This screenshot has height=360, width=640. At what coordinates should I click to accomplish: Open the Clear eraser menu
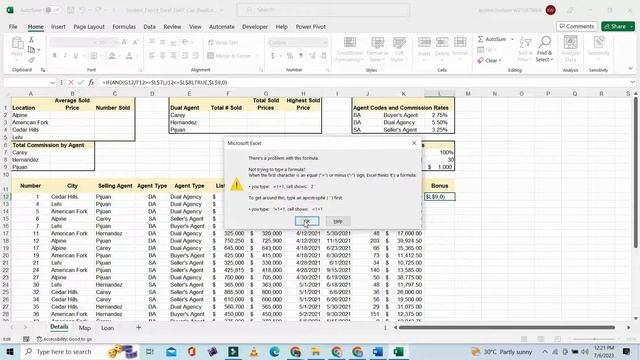pos(489,60)
